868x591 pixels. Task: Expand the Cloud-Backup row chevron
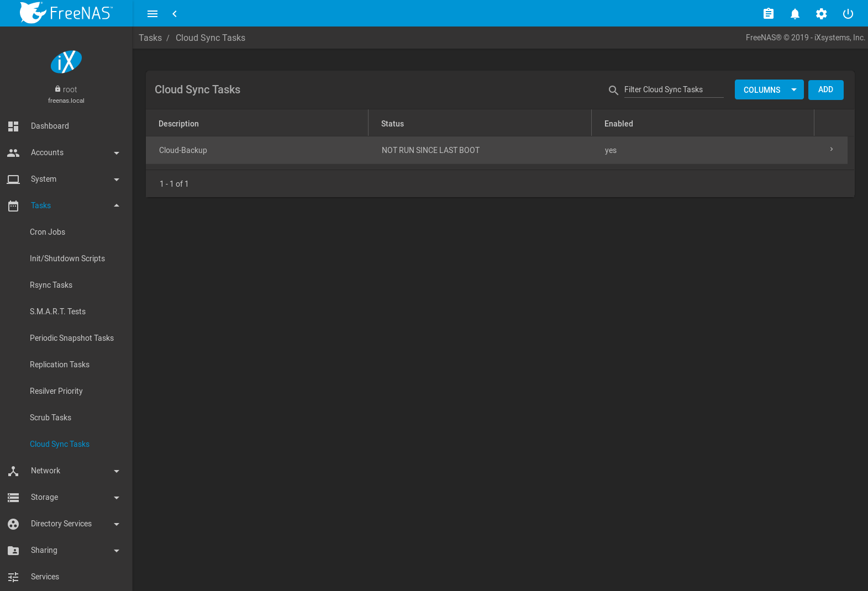tap(832, 149)
